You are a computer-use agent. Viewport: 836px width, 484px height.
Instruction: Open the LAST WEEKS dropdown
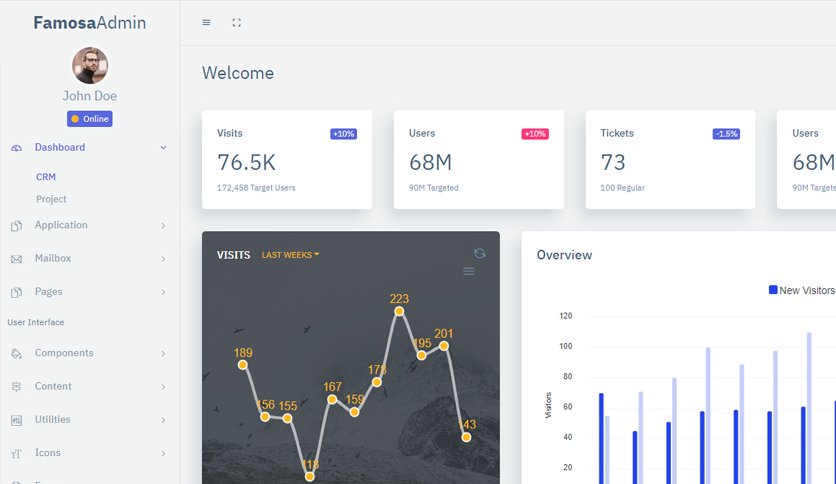290,255
